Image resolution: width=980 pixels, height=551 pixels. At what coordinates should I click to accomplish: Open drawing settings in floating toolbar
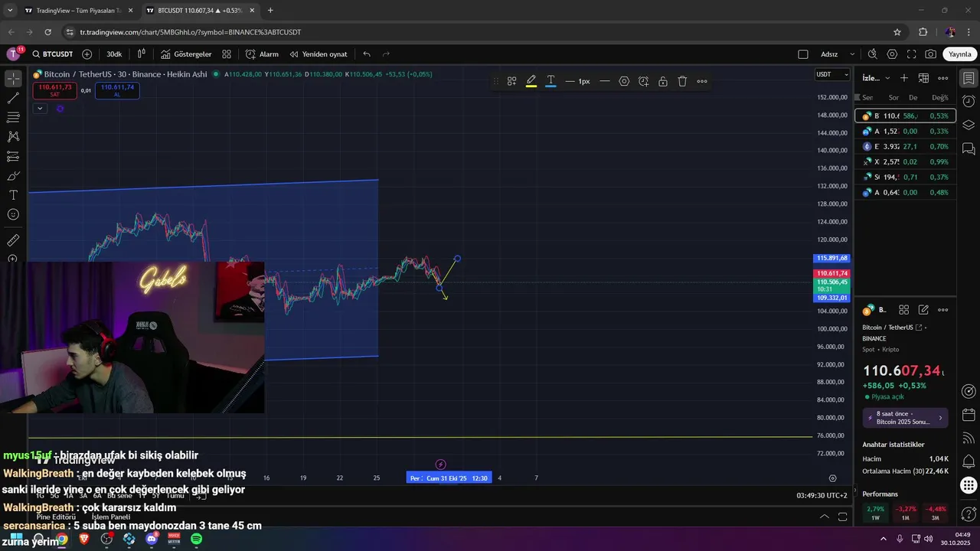coord(624,81)
